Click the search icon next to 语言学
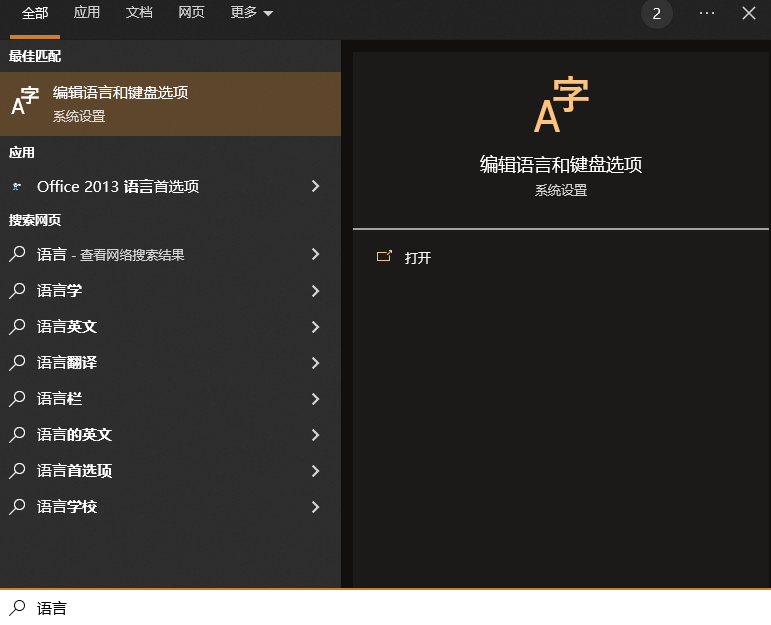Screen dimensions: 771x625 tap(17, 291)
